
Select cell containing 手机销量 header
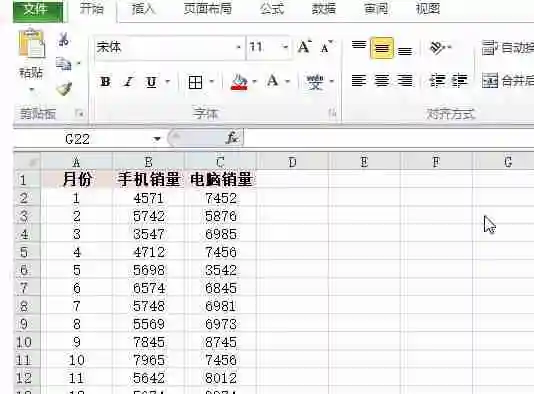149,179
